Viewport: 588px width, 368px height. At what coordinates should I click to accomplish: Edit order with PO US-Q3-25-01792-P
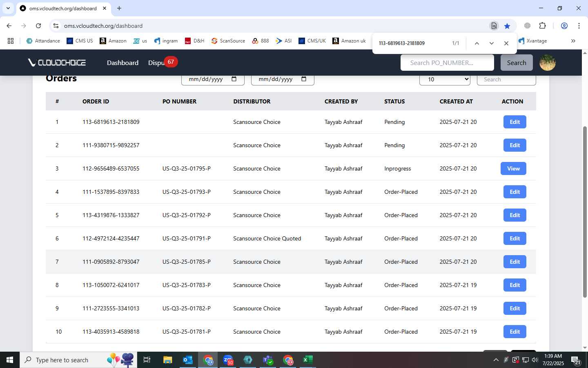tap(514, 215)
